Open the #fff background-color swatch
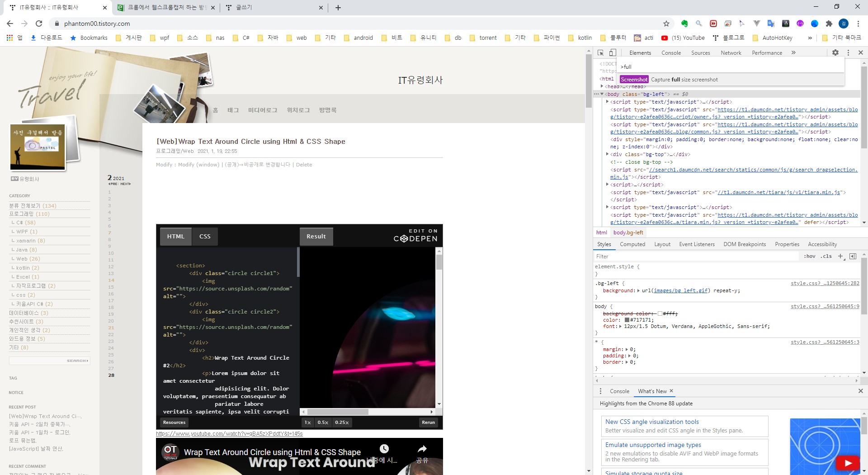This screenshot has width=868, height=475. (660, 313)
